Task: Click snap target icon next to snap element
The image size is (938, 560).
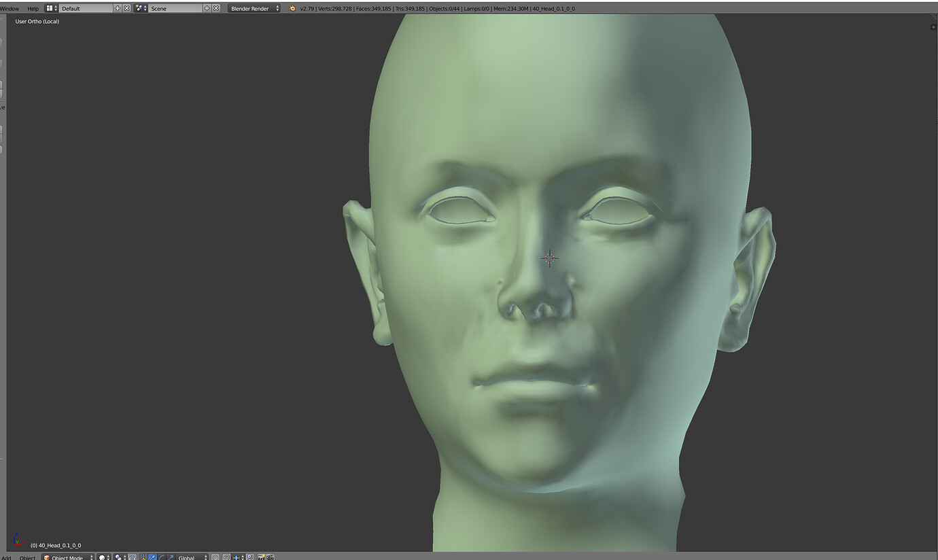Action: (250, 557)
